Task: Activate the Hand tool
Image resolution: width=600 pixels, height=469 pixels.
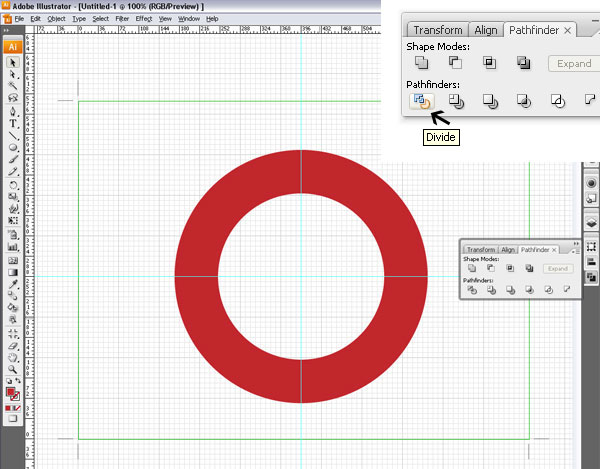Action: coord(13,357)
